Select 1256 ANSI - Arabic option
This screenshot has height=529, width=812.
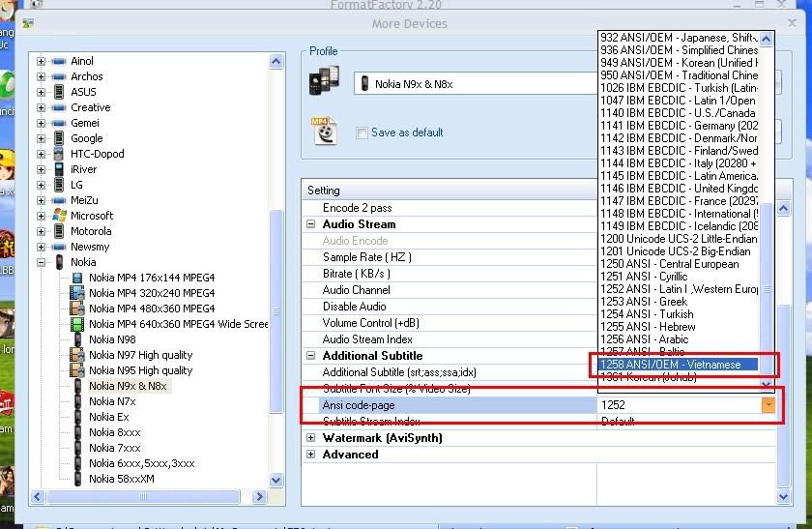coord(678,339)
